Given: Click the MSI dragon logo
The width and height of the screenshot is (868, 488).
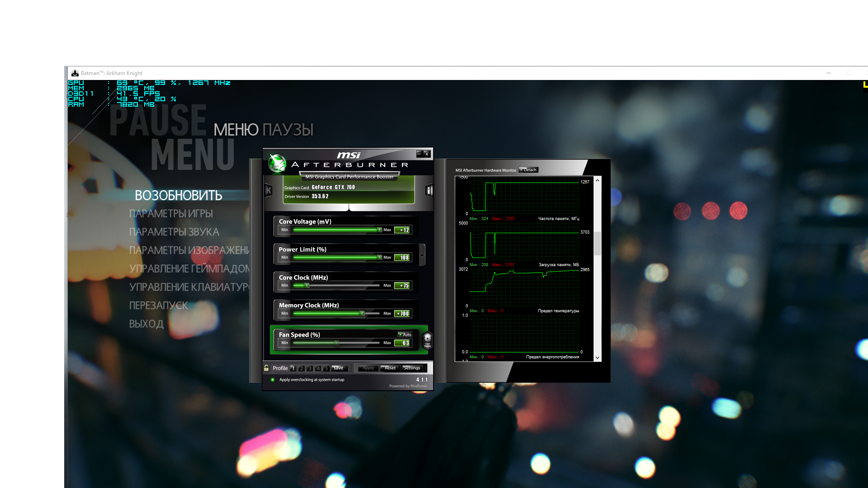Looking at the screenshot, I should (277, 163).
